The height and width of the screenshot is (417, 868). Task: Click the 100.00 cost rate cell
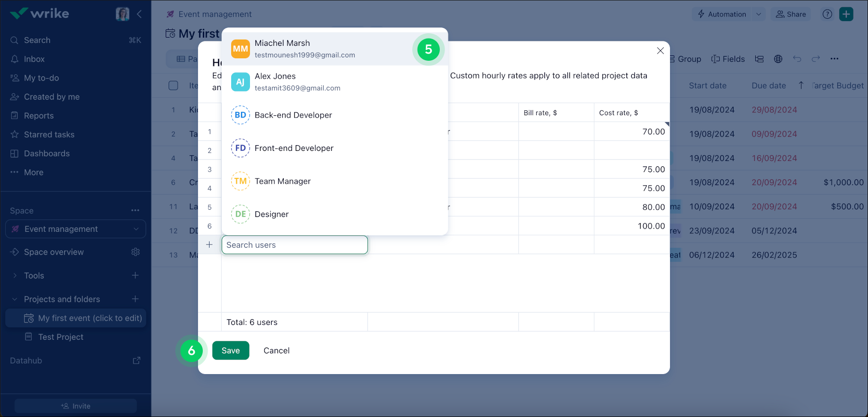tap(632, 226)
